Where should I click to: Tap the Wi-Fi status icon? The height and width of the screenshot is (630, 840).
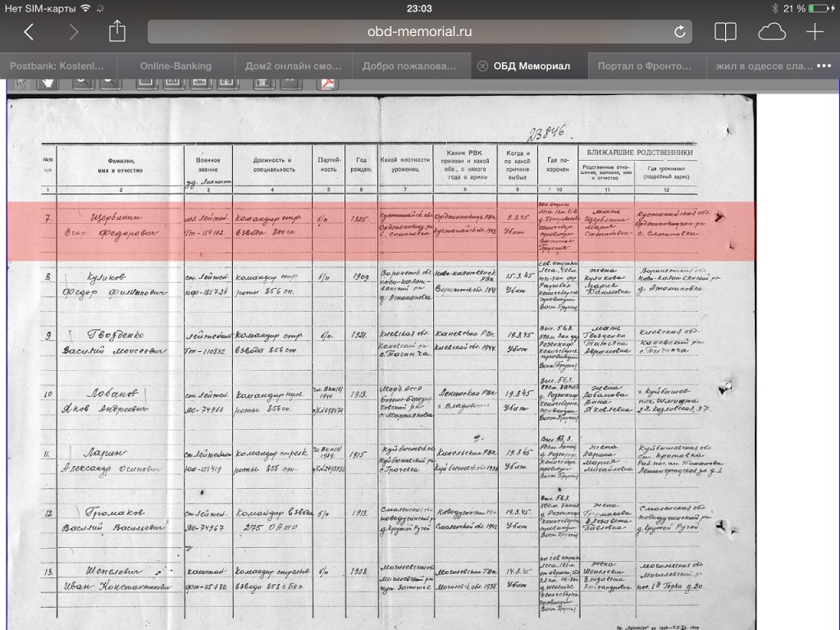pos(85,8)
